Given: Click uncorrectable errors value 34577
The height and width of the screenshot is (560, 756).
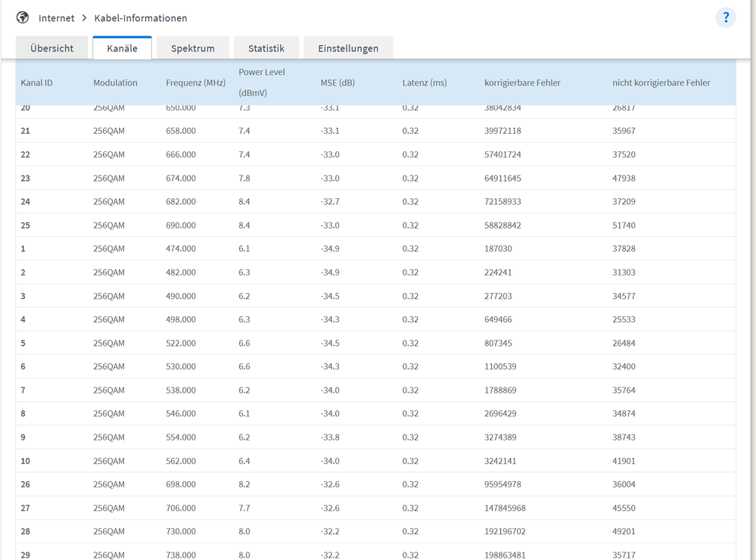Looking at the screenshot, I should click(624, 296).
